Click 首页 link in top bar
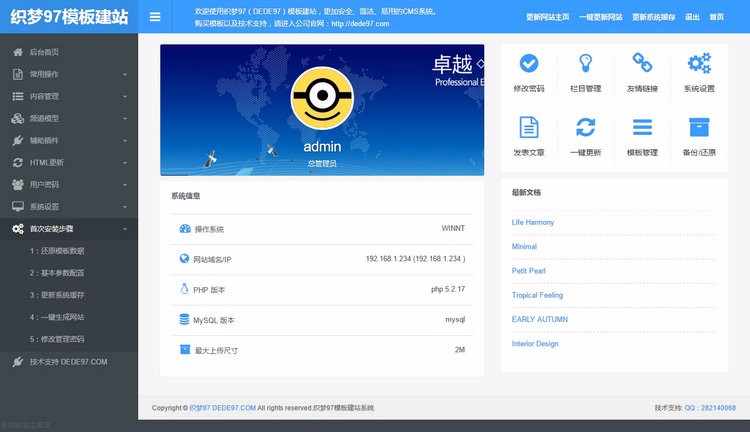The height and width of the screenshot is (432, 750). point(717,17)
